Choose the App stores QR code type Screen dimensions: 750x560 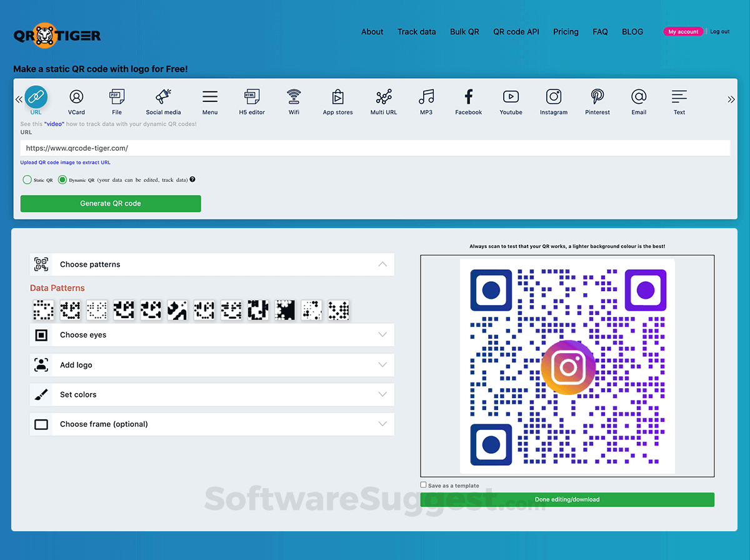[x=337, y=101]
